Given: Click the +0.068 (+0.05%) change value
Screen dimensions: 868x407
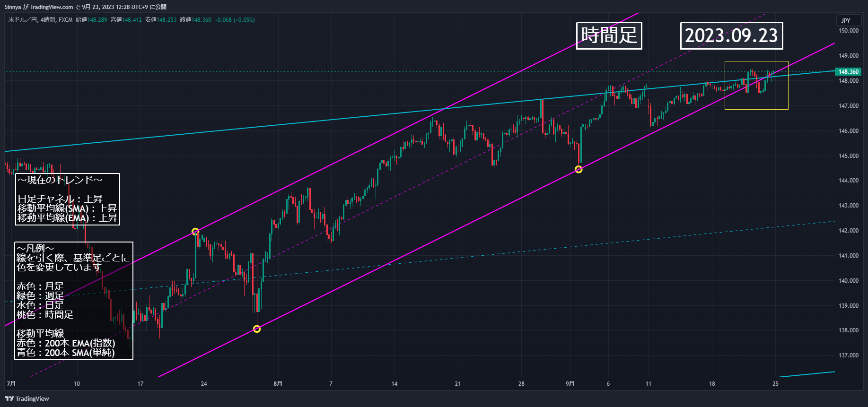Looking at the screenshot, I should tap(235, 20).
